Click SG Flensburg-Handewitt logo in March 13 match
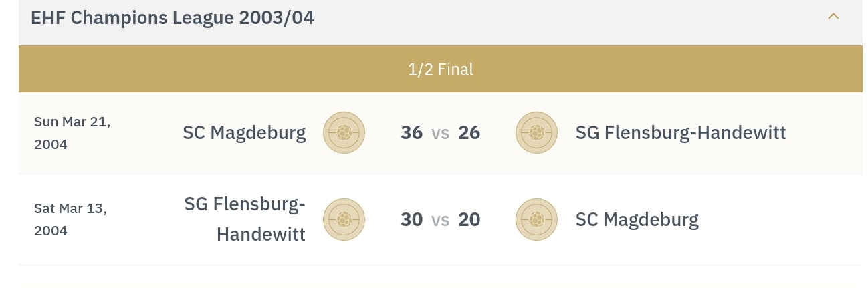 coord(344,220)
